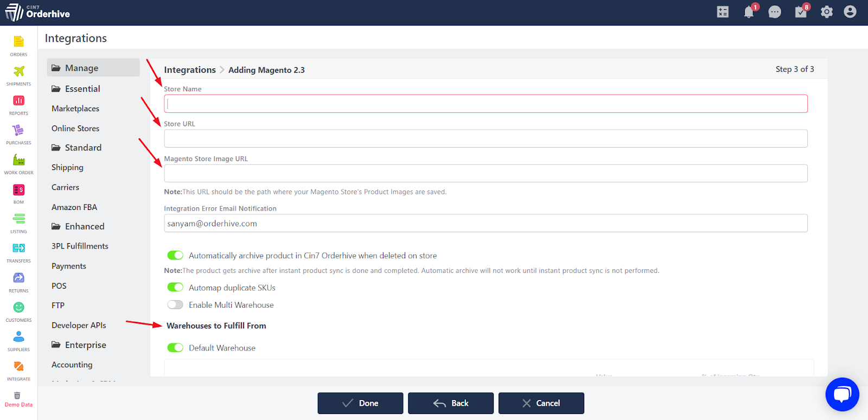
Task: Click the Integrations breadcrumb link
Action: (190, 69)
